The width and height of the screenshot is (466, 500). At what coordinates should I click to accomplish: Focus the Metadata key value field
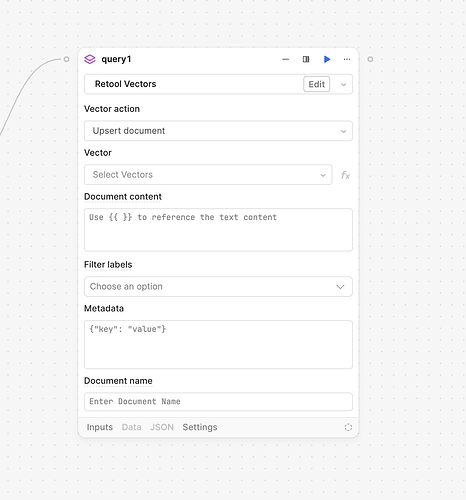pyautogui.click(x=218, y=345)
